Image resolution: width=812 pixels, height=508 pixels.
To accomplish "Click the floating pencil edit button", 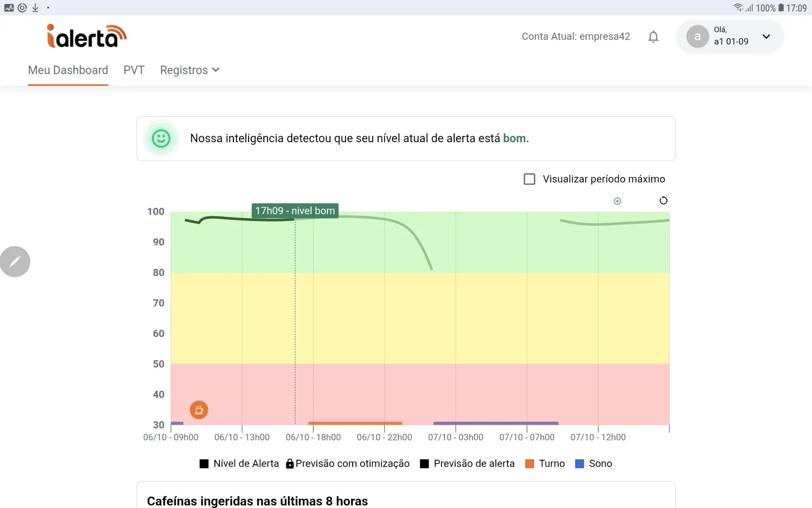I will coord(15,262).
